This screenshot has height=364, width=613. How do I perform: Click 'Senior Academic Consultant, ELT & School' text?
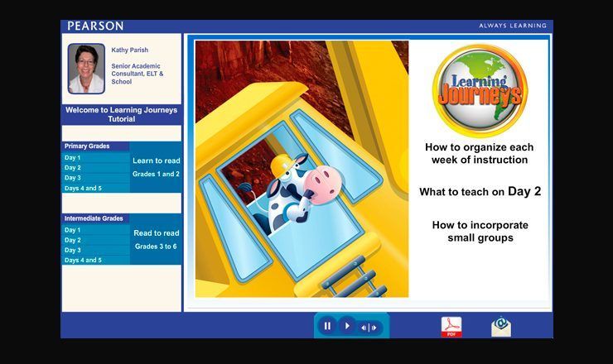click(x=138, y=74)
